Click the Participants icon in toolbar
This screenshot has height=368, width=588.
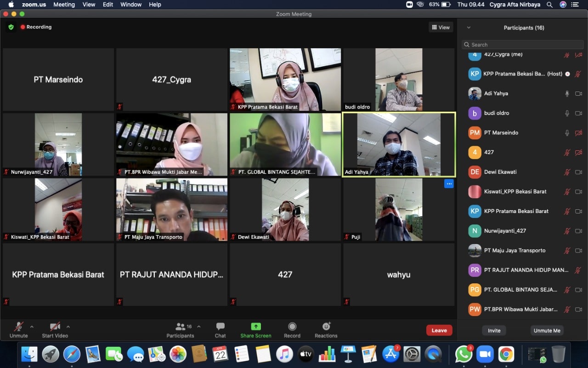click(181, 327)
